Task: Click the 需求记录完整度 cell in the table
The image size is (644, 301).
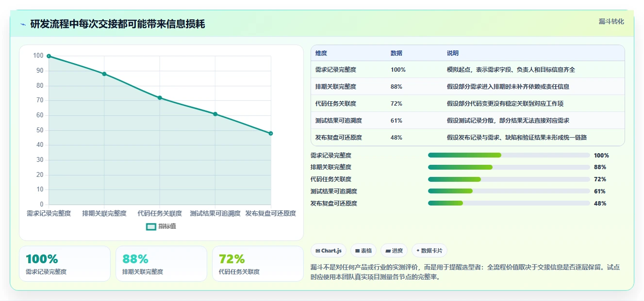Action: 335,70
